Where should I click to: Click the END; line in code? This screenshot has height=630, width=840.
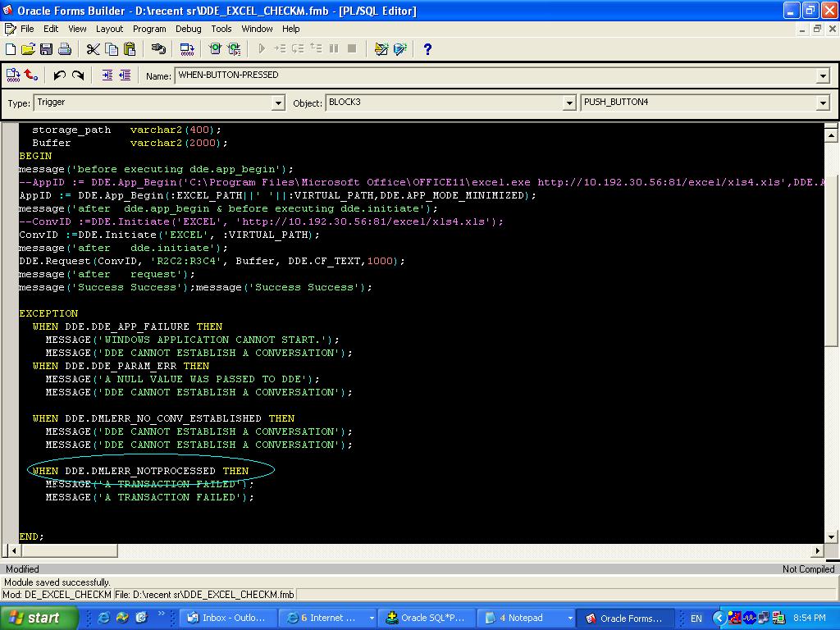point(31,536)
